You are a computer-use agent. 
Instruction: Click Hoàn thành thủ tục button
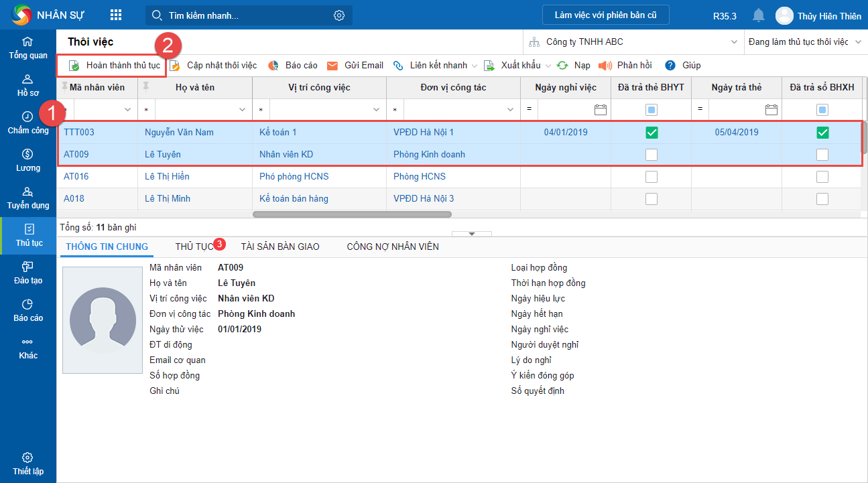click(114, 66)
